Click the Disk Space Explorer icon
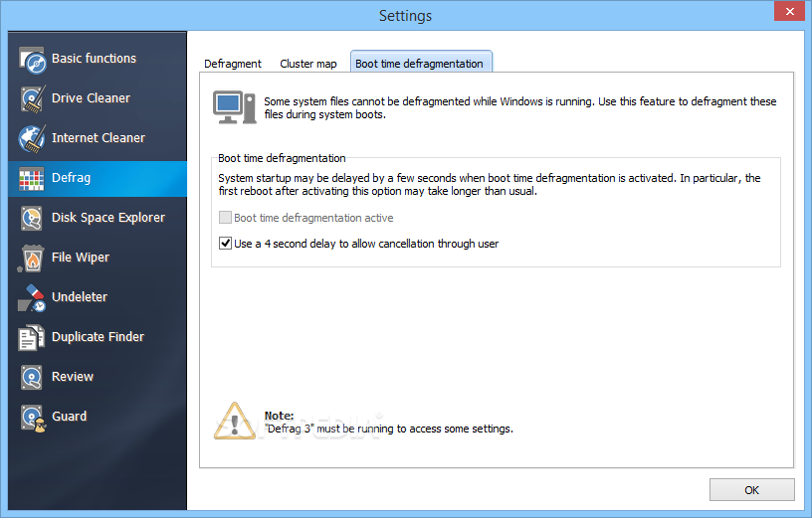 (32, 219)
